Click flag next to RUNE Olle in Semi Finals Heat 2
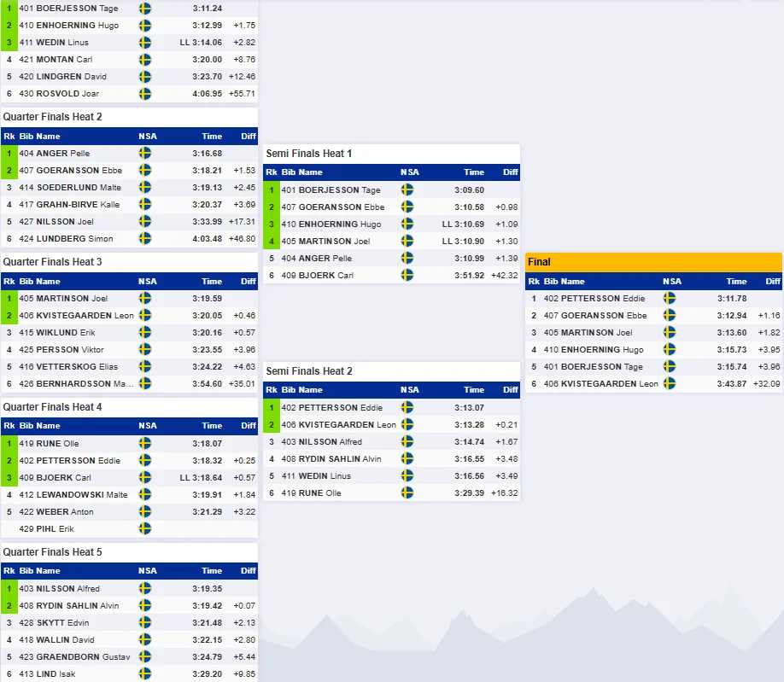The height and width of the screenshot is (682, 784). click(407, 493)
